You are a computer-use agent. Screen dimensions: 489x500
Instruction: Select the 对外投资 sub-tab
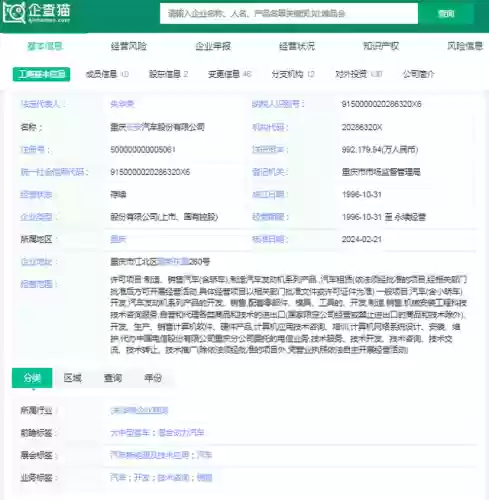tap(359, 74)
